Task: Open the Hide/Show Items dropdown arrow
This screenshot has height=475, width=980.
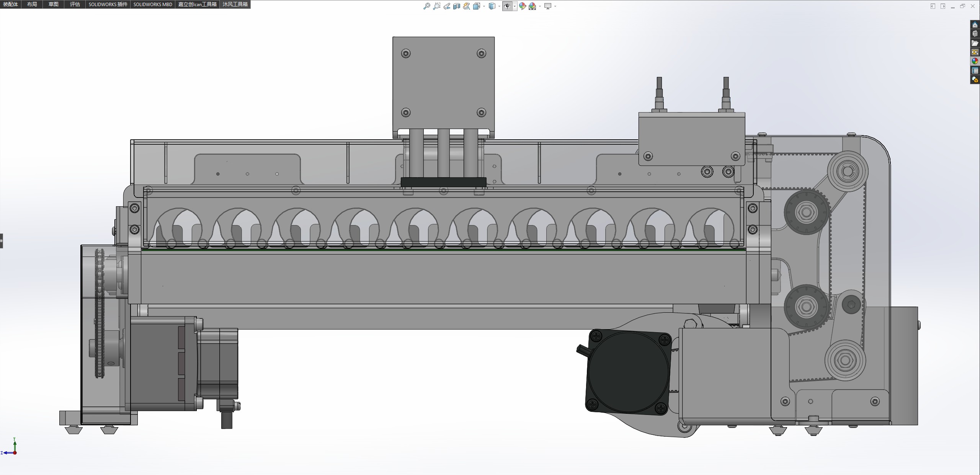Action: pos(514,6)
